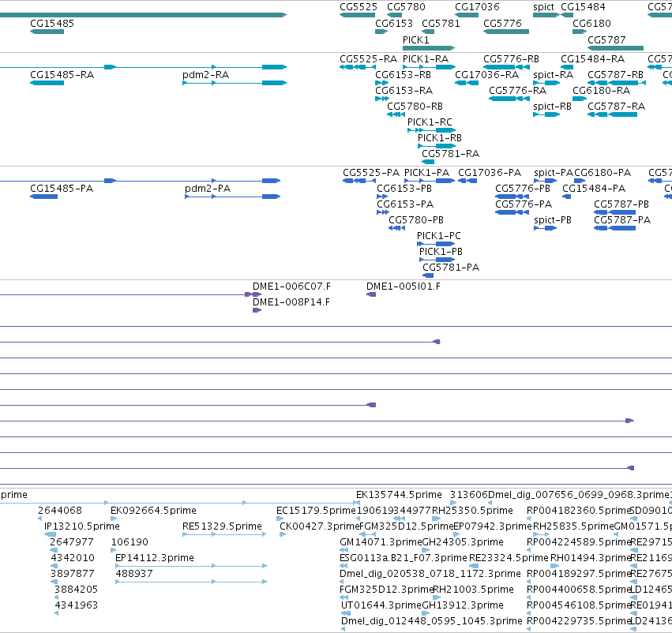The image size is (672, 633).
Task: Select the spict gene label
Action: (x=543, y=7)
